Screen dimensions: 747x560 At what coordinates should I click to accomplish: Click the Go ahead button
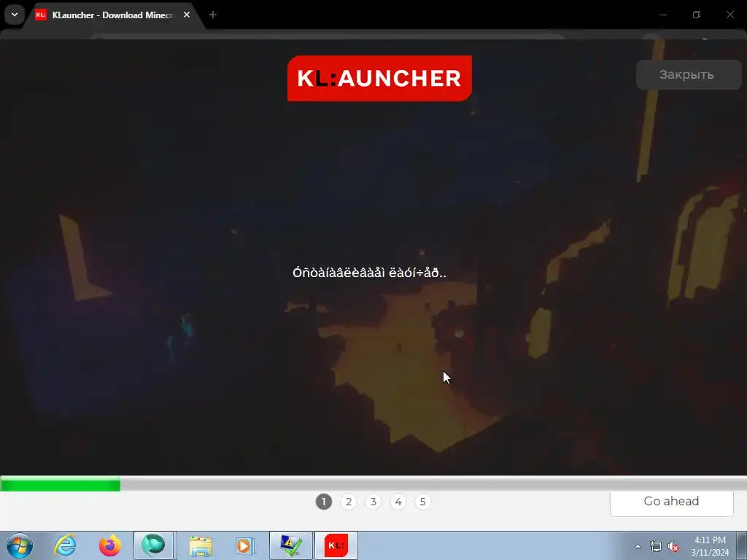click(671, 502)
